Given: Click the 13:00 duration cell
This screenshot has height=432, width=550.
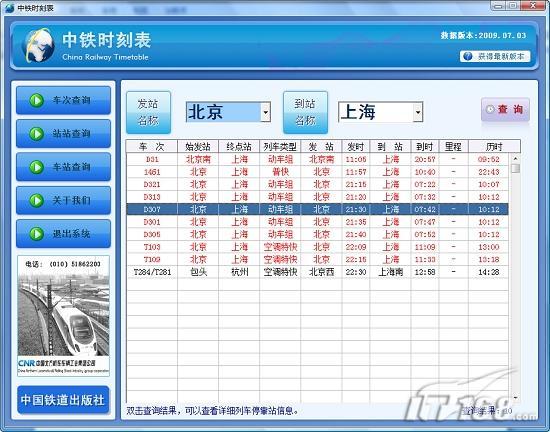Looking at the screenshot, I should (x=489, y=247).
